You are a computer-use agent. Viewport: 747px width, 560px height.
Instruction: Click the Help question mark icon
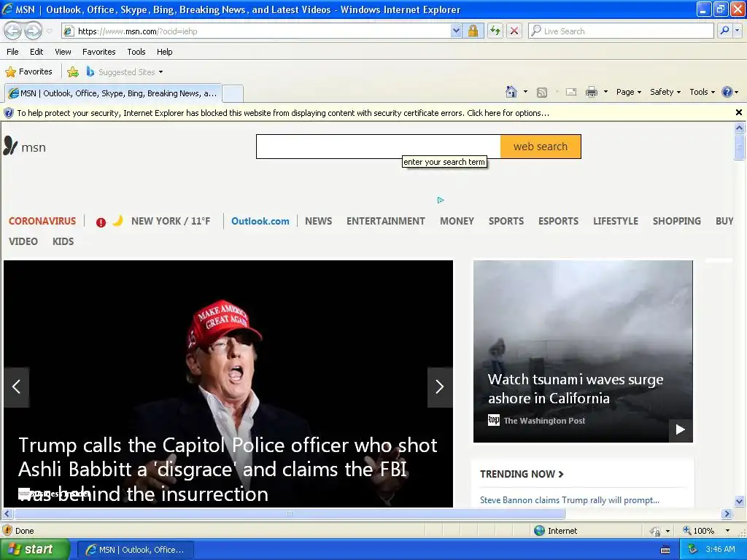[x=727, y=92]
